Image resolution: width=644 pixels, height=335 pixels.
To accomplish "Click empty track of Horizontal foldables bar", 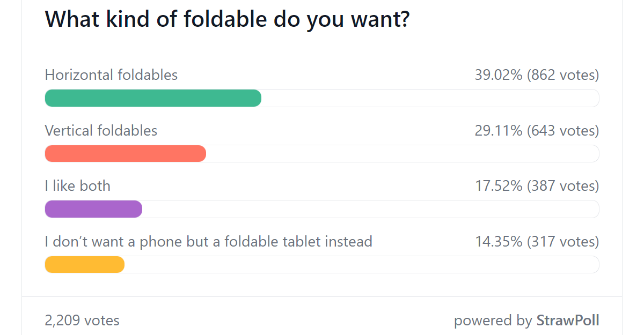I will click(430, 98).
